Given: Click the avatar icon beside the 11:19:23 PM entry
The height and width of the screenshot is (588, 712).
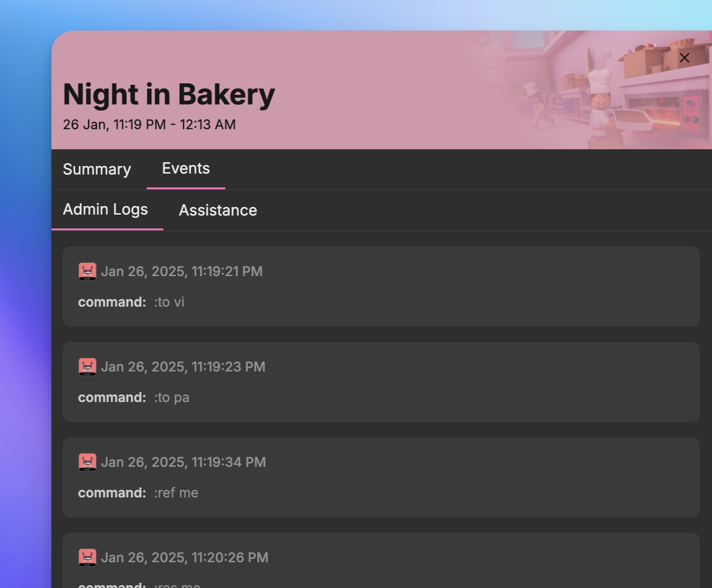Looking at the screenshot, I should (x=87, y=366).
